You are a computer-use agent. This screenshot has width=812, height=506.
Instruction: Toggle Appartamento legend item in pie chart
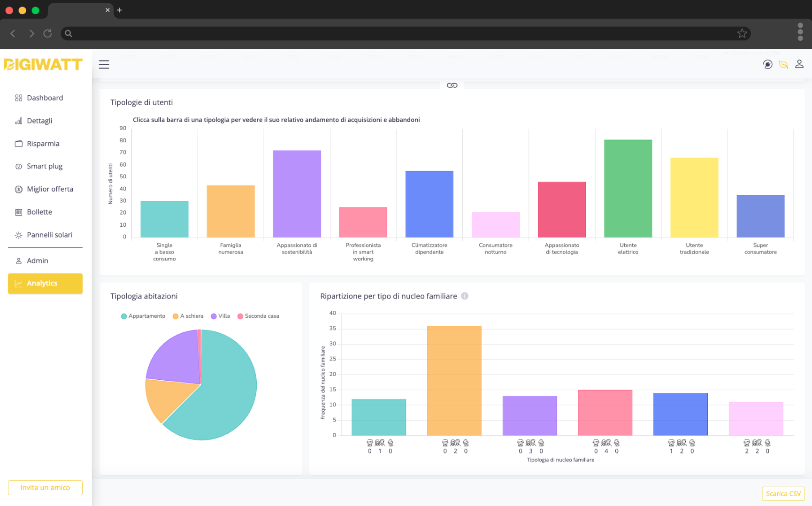143,316
